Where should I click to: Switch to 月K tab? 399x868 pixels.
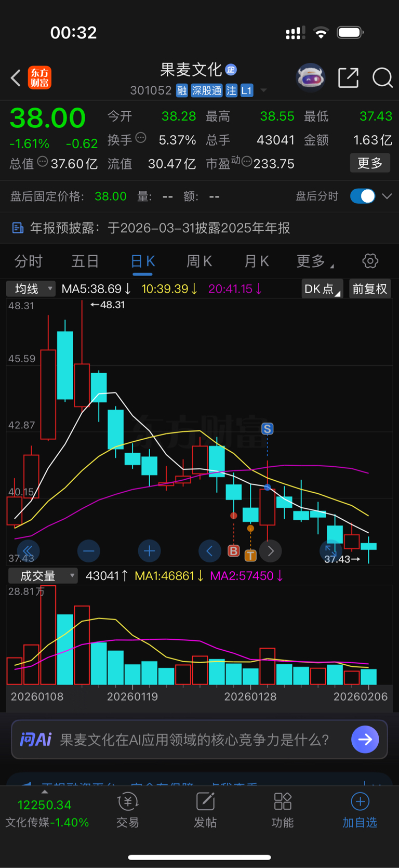click(257, 261)
